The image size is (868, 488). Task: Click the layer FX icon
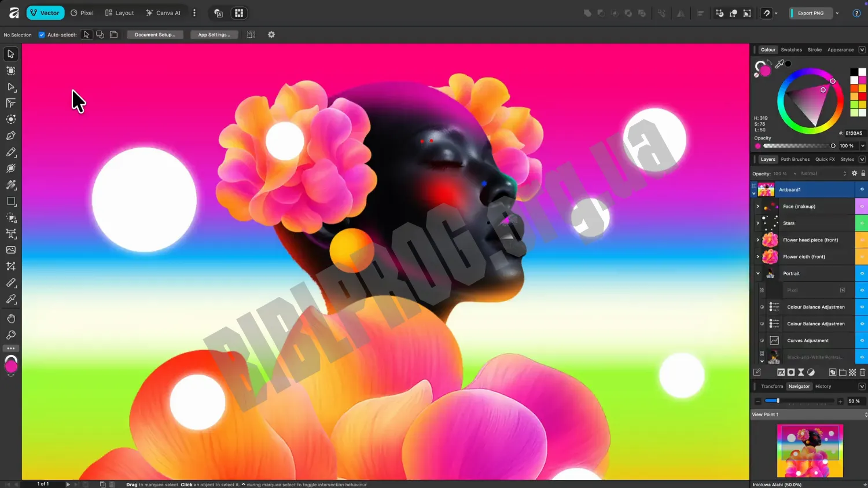pos(781,372)
